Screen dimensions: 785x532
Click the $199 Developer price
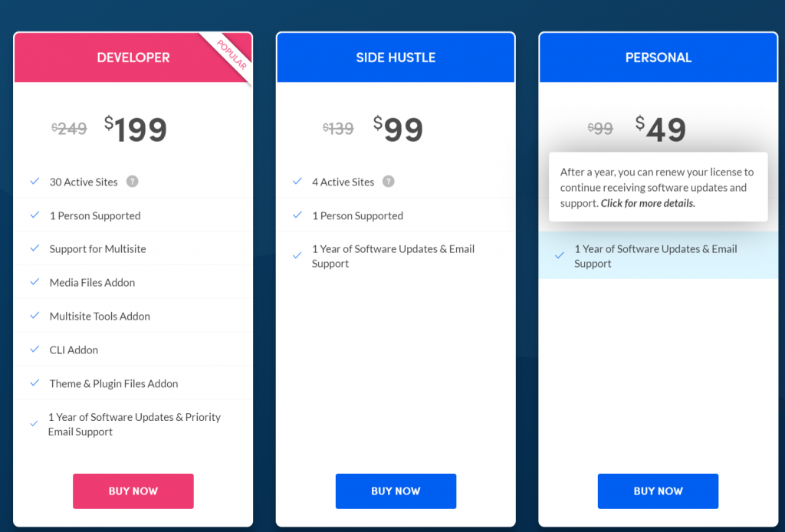(x=135, y=129)
